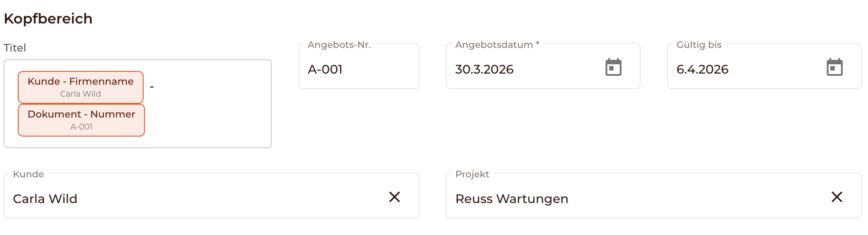This screenshot has width=868, height=235.
Task: Click A-001 preview inside Dokument chip
Action: click(x=81, y=127)
